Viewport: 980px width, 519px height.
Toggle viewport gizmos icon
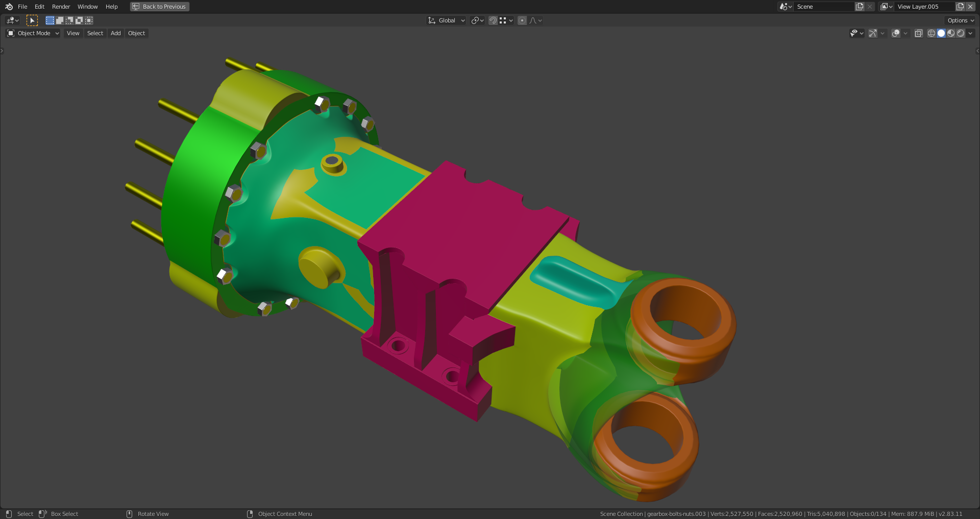click(x=873, y=33)
